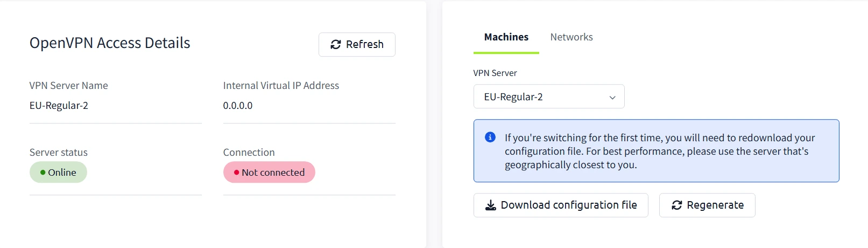Click the Not connected status badge

[x=269, y=173]
